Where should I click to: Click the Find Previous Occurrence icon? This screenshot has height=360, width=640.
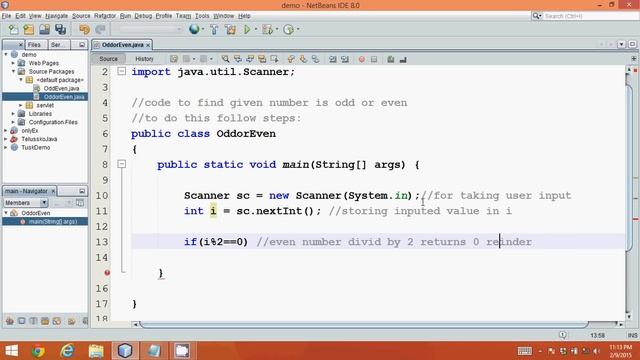click(238, 59)
